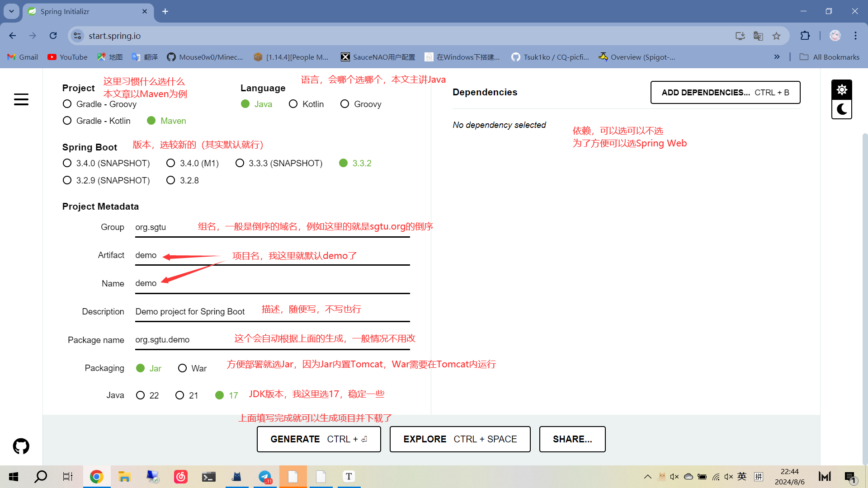Open the Chrome profile avatar
Image resolution: width=868 pixels, height=488 pixels.
tap(835, 36)
